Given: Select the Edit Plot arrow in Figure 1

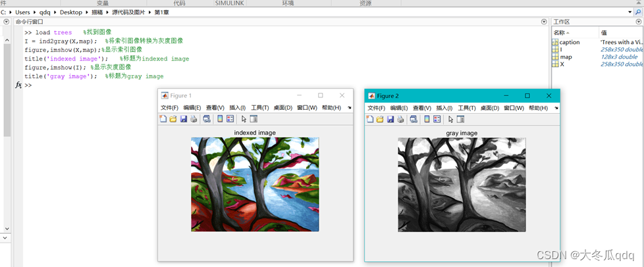Looking at the screenshot, I should click(x=244, y=119).
